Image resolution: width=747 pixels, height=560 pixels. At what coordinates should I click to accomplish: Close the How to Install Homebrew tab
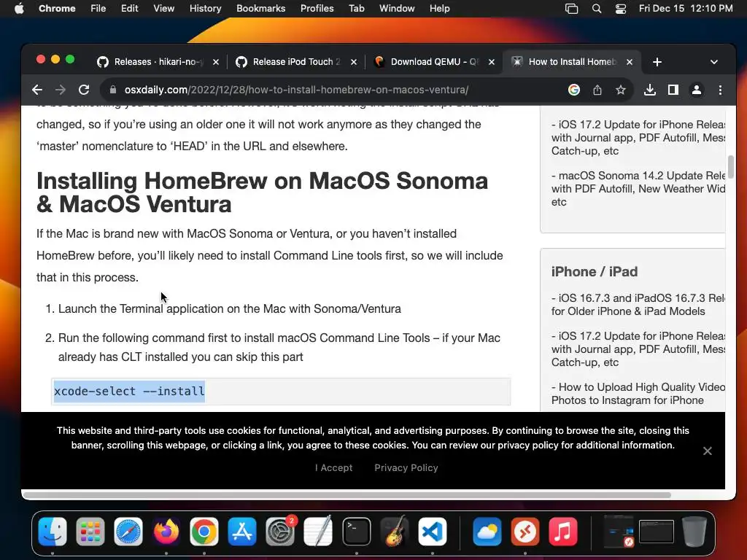[630, 62]
